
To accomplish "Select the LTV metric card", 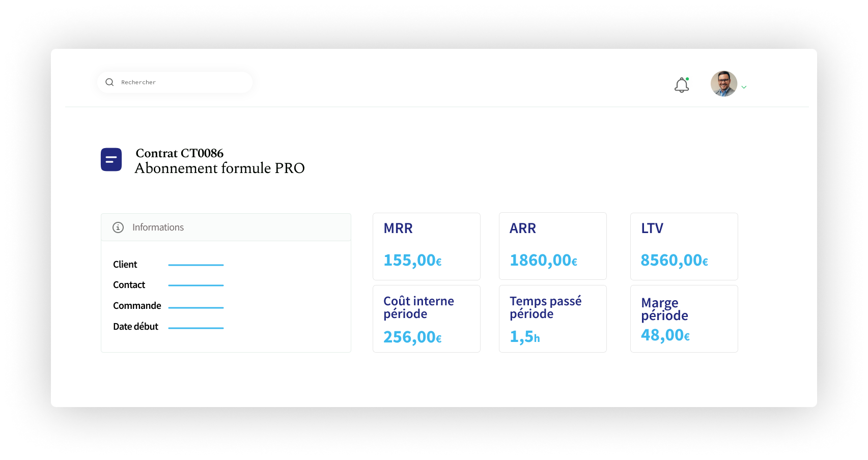I will (x=684, y=246).
